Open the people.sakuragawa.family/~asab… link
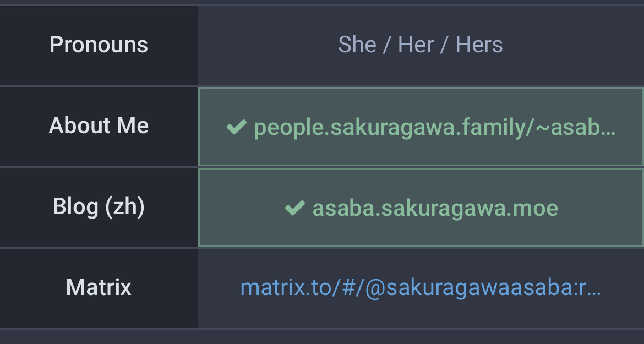 (x=435, y=128)
